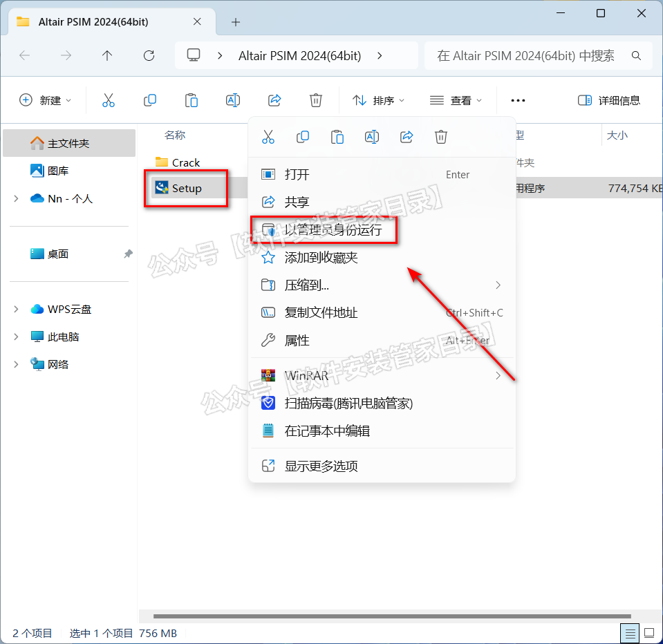The width and height of the screenshot is (663, 644).
Task: Select the Setup application file
Action: click(178, 188)
